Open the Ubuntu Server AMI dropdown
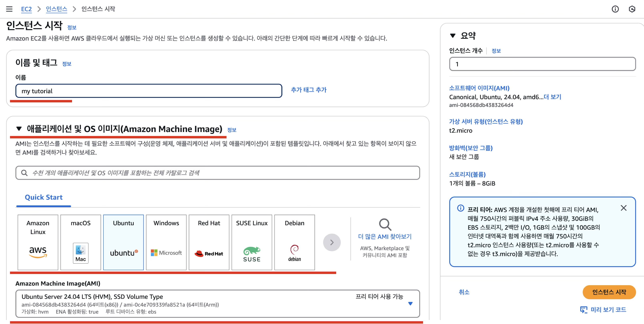The image size is (644, 324). pyautogui.click(x=410, y=304)
